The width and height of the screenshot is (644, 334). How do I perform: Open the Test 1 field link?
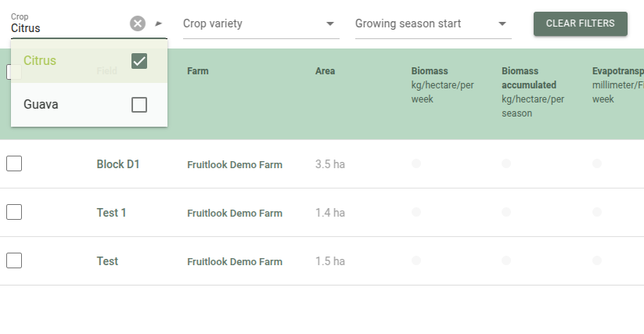tap(111, 213)
